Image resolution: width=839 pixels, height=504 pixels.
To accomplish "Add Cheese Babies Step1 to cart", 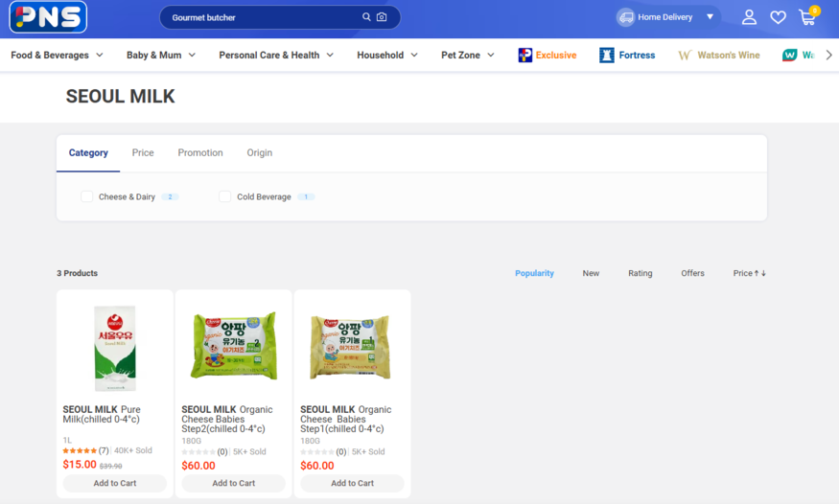I will [x=352, y=483].
